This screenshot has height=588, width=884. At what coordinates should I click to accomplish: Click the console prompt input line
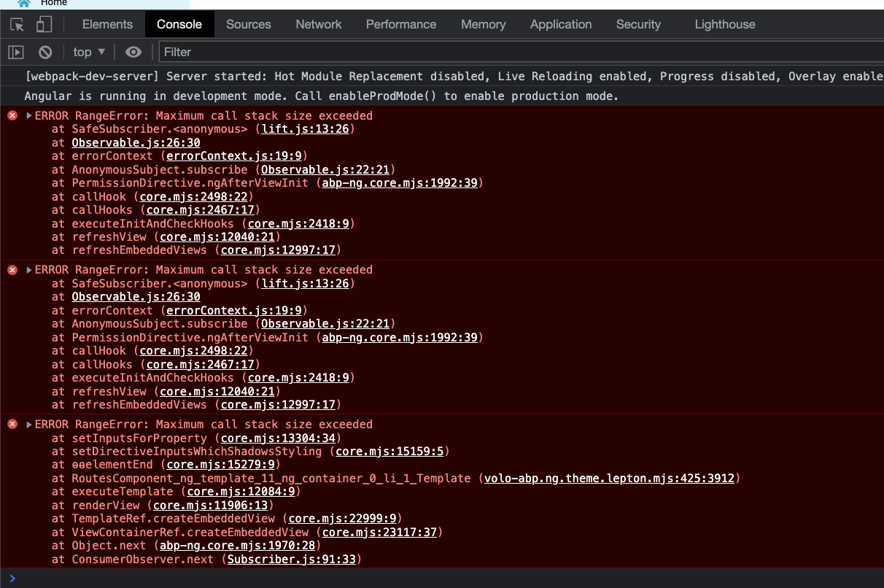tap(438, 579)
